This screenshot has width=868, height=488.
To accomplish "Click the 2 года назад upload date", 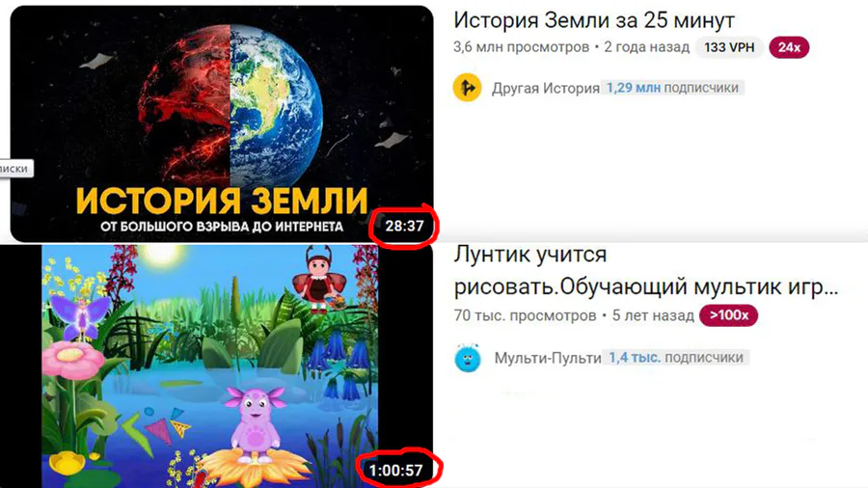I will 646,47.
